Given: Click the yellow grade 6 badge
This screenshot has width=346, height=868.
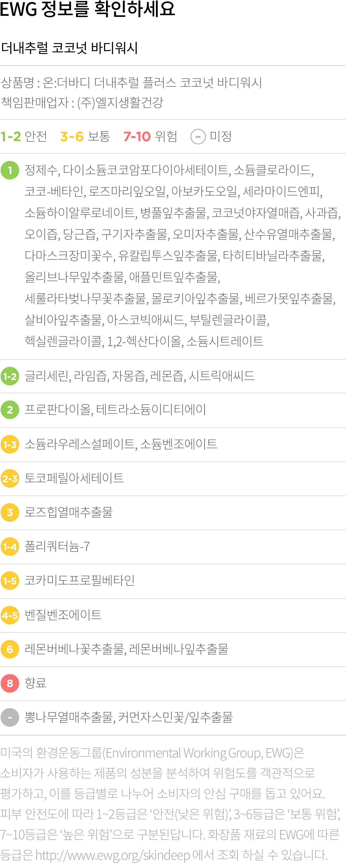Looking at the screenshot, I should (10, 649).
